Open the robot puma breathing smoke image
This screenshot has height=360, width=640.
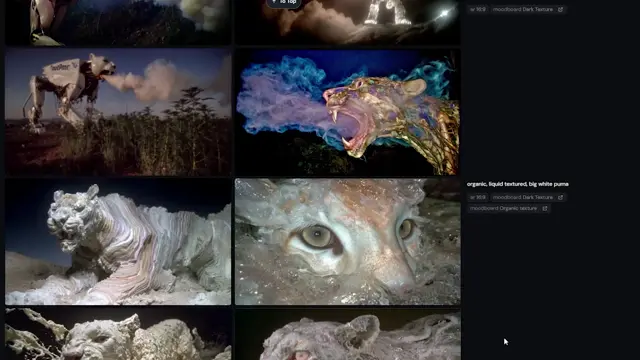[118, 112]
